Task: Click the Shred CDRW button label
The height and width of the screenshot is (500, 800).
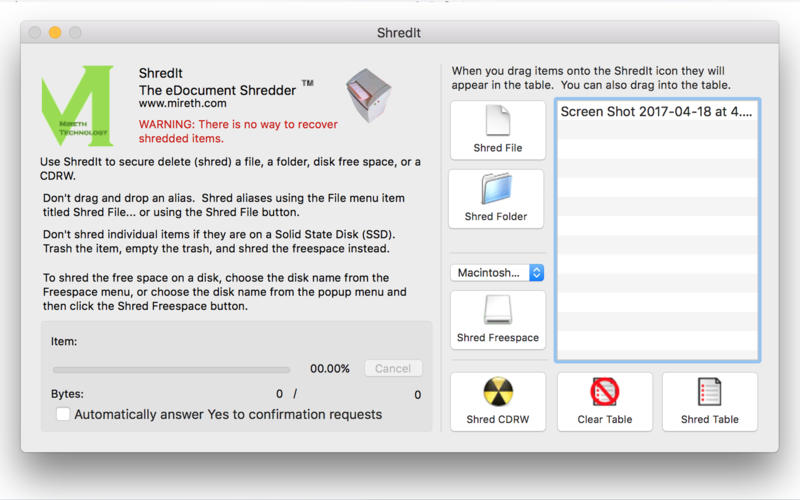Action: (497, 419)
